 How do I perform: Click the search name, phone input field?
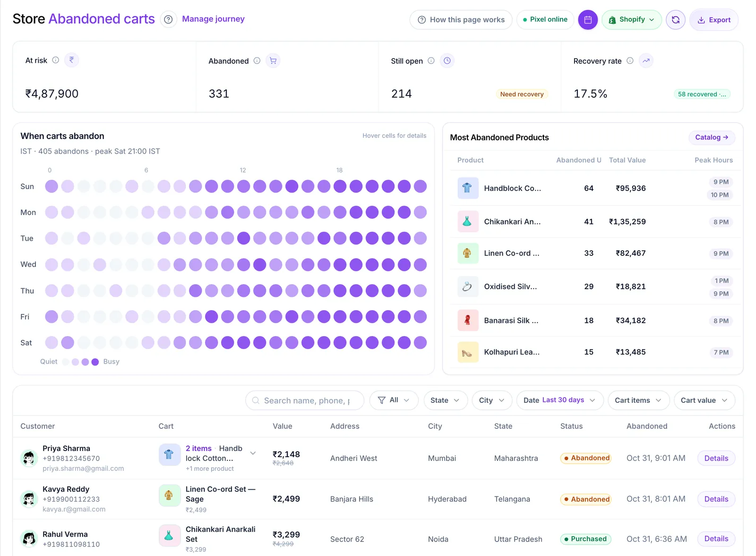(305, 400)
